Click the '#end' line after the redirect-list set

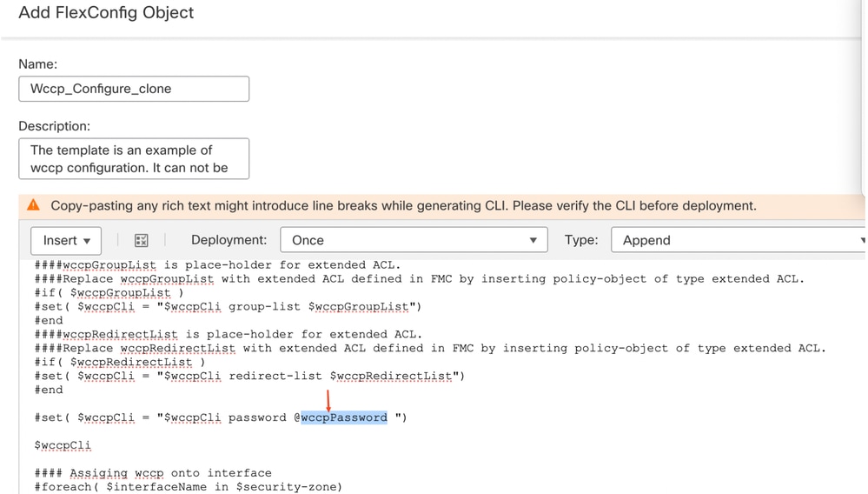click(x=49, y=390)
